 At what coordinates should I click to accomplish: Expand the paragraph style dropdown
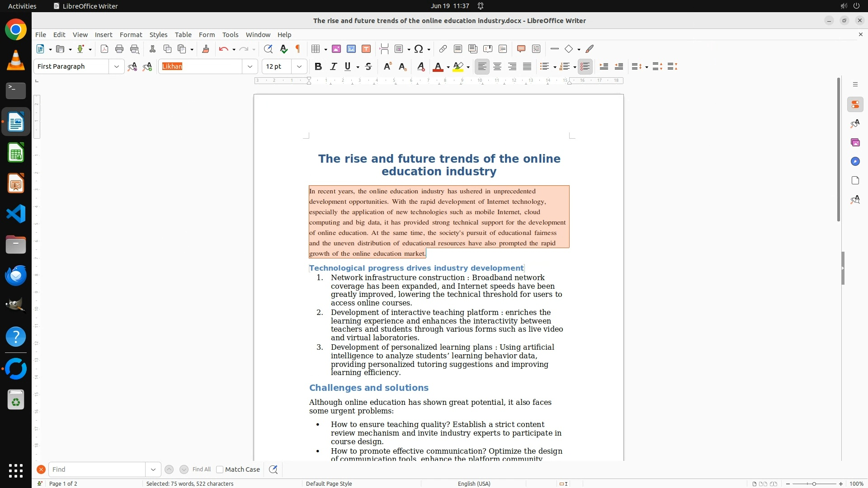[x=117, y=67]
